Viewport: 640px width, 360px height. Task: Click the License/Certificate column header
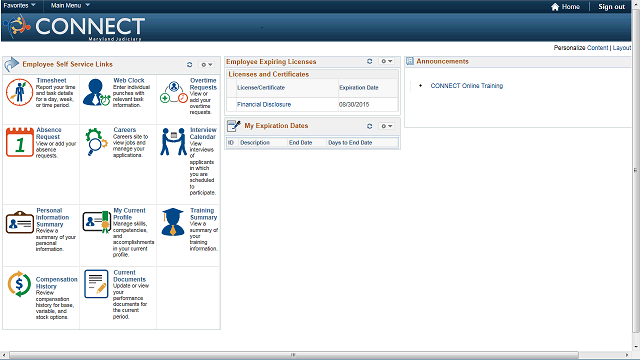[261, 88]
